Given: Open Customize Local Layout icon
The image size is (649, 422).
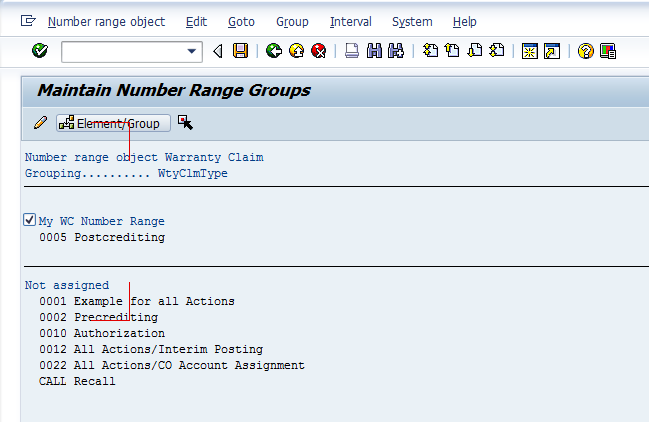Looking at the screenshot, I should pos(608,51).
